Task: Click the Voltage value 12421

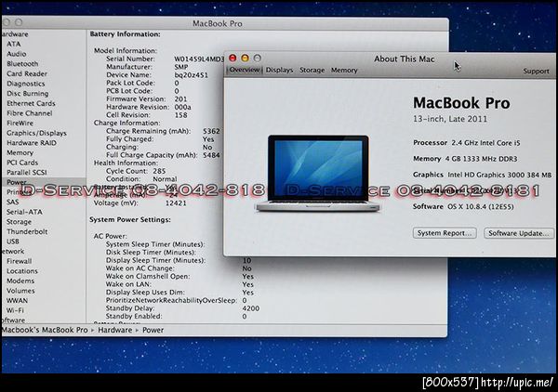Action: 176,203
